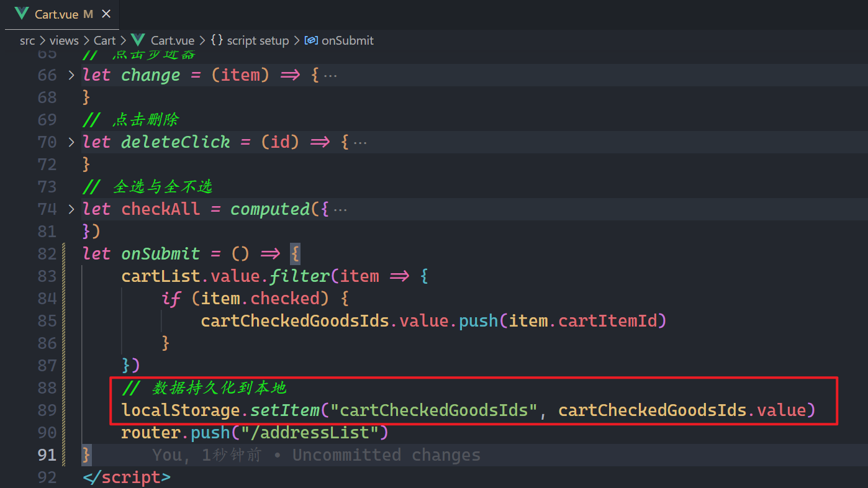Click the "cartCheckedGoodsIds" string on line 89

pyautogui.click(x=433, y=410)
